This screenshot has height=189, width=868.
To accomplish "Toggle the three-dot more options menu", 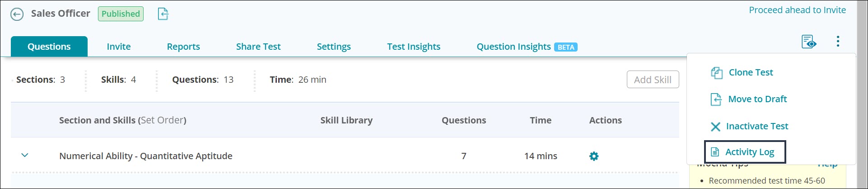I will [838, 41].
